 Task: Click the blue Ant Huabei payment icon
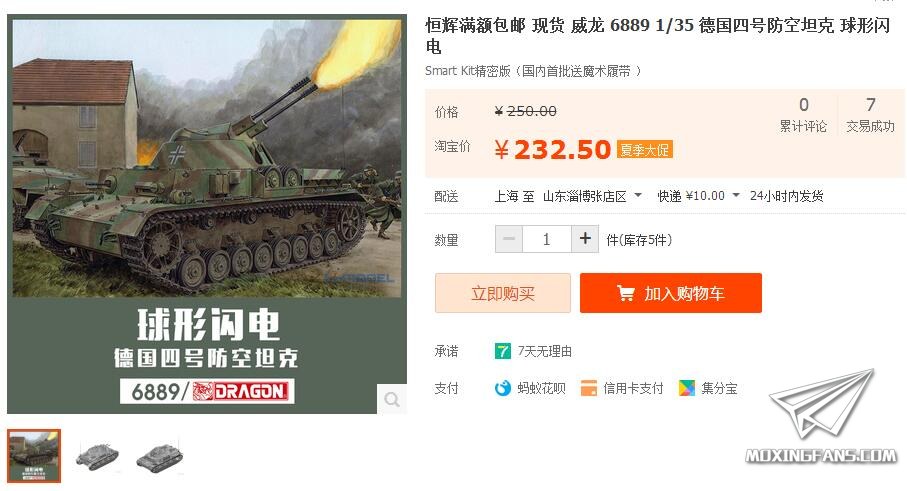[x=503, y=388]
